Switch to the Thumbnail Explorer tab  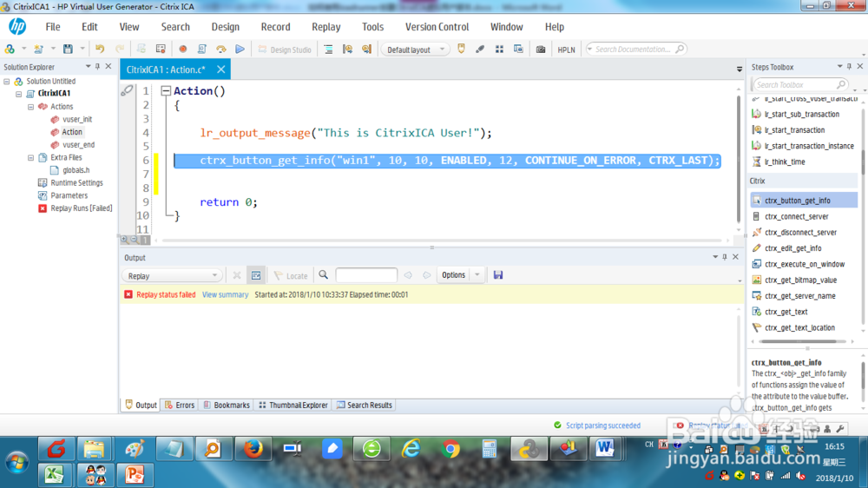coord(293,405)
